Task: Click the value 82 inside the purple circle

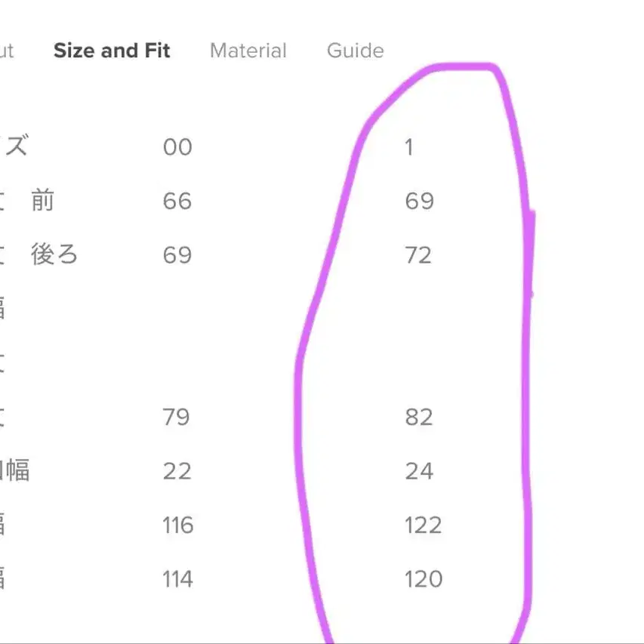Action: (418, 417)
